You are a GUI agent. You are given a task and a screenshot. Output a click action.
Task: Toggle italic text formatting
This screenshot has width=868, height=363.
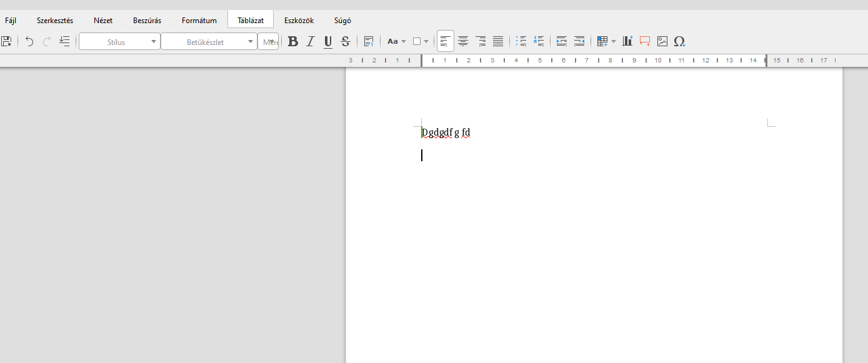310,42
